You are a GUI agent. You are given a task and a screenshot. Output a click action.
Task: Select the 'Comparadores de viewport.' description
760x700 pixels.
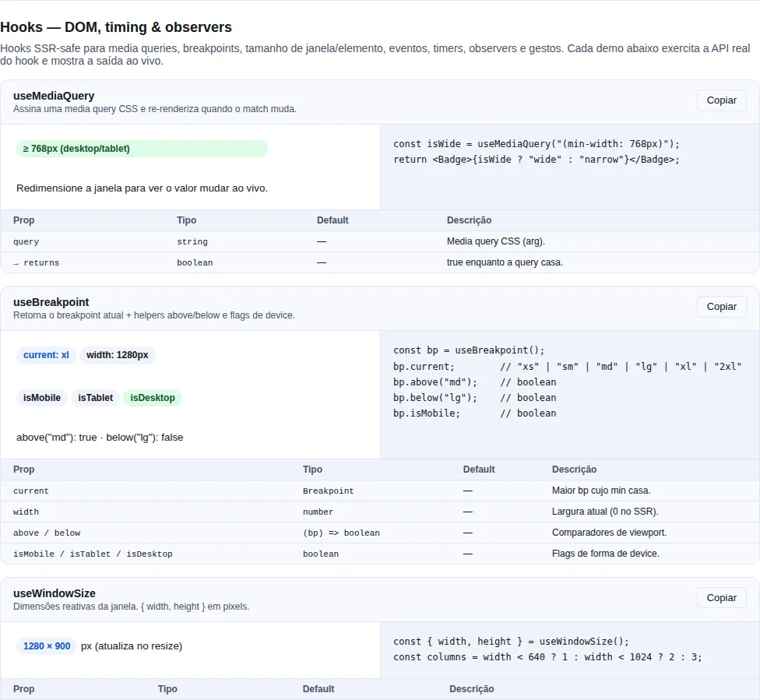click(x=609, y=533)
